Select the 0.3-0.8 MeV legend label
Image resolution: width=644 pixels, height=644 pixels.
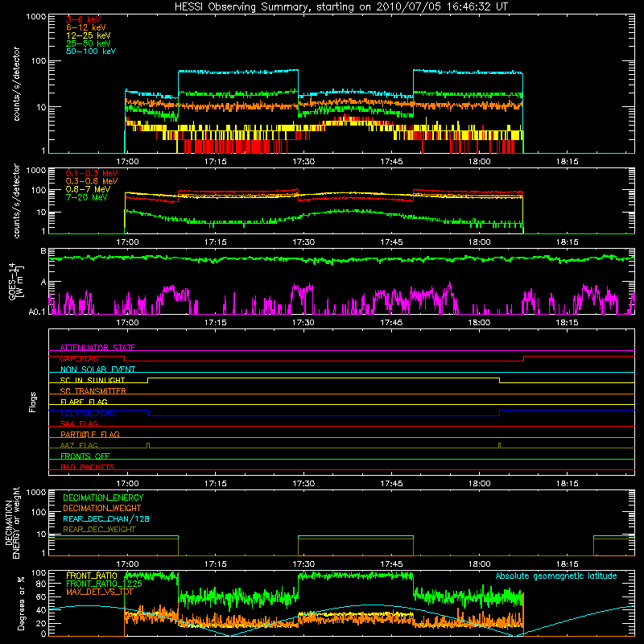92,181
